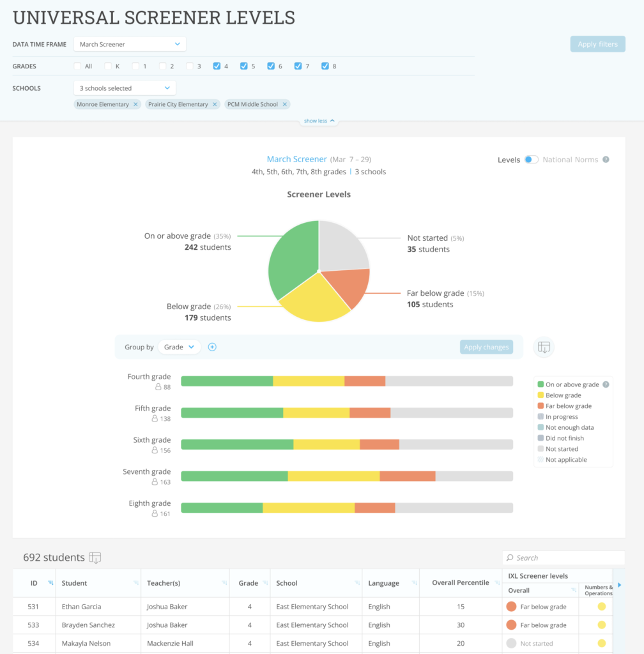
Task: Click the National Norms help question mark
Action: tap(605, 159)
